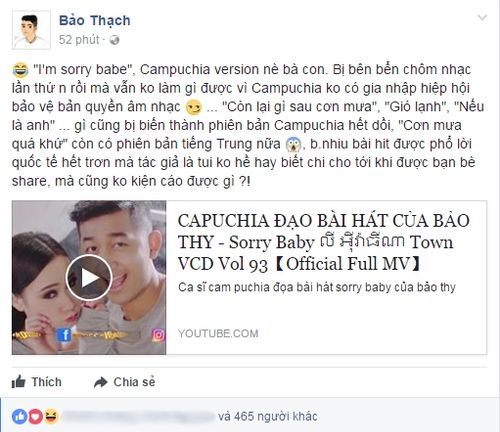The height and width of the screenshot is (432, 500).
Task: Click the YOUTUBE.COM source link
Action: tap(218, 333)
